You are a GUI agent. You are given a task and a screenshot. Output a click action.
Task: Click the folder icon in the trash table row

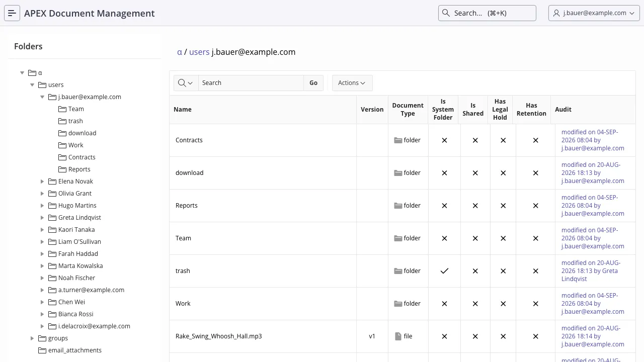pyautogui.click(x=398, y=271)
